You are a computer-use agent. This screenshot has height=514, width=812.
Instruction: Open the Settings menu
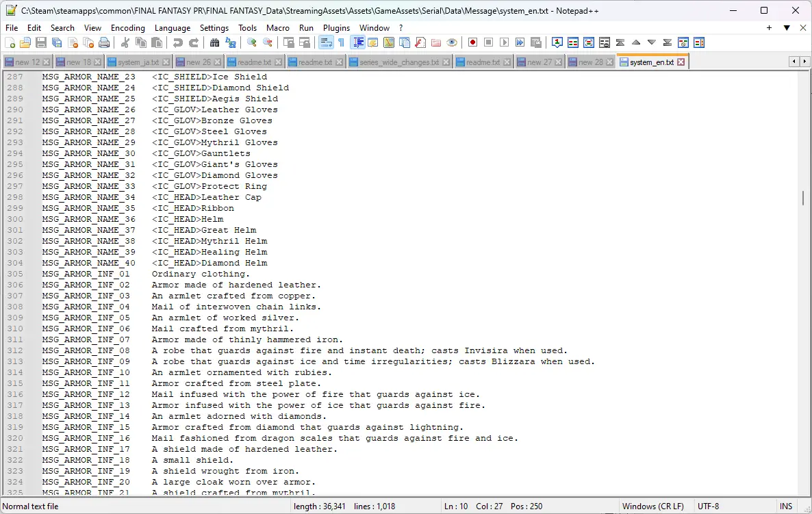[214, 28]
